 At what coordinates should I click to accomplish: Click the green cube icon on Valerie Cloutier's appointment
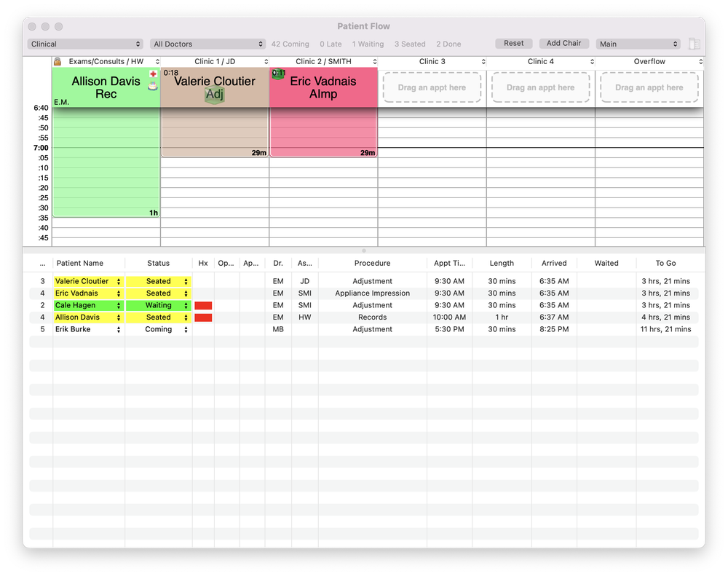(215, 95)
